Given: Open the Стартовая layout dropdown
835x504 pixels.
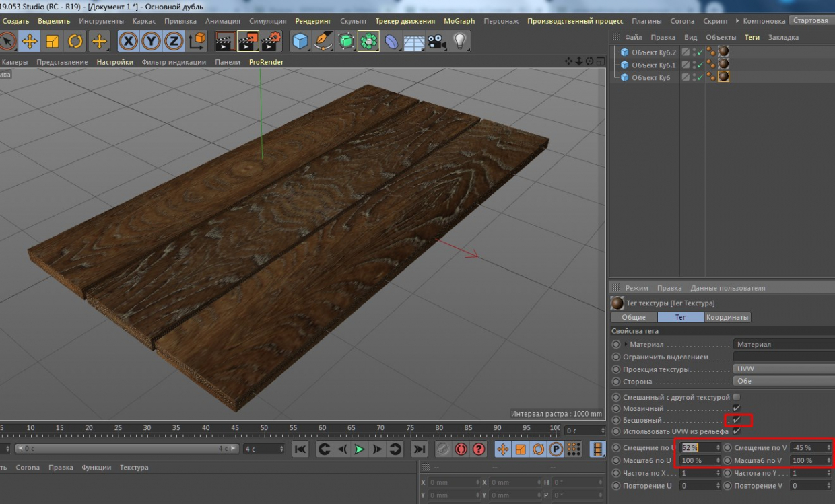Looking at the screenshot, I should click(811, 21).
